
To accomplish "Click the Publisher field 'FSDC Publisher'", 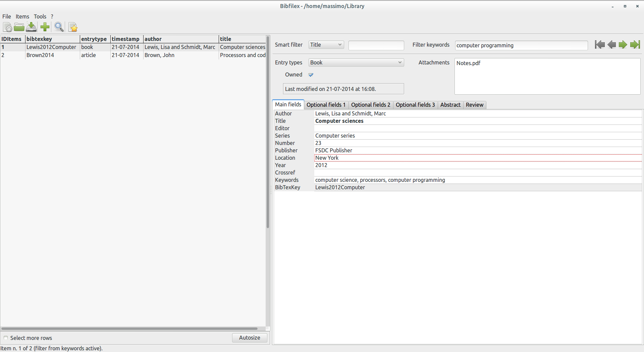I will coord(478,150).
